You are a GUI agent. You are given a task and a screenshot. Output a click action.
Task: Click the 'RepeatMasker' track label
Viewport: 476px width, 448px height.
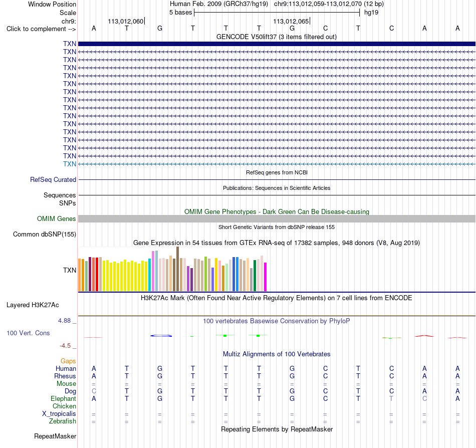coord(55,436)
